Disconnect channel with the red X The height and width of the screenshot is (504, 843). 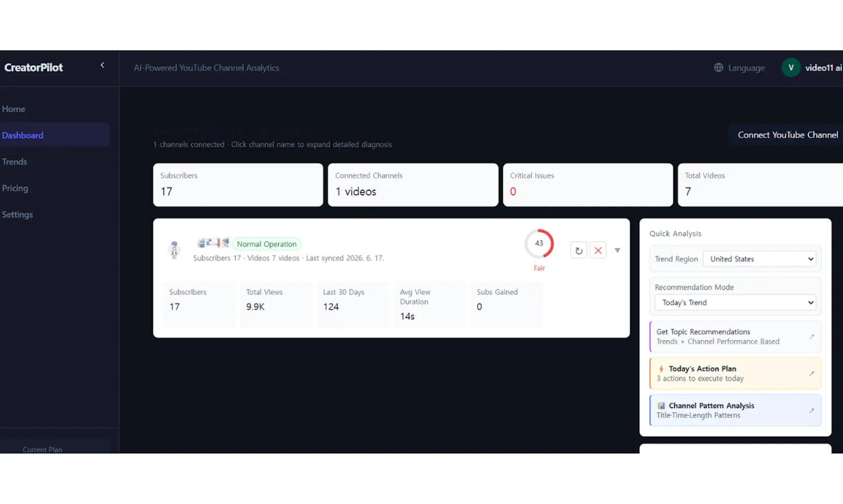(x=598, y=251)
